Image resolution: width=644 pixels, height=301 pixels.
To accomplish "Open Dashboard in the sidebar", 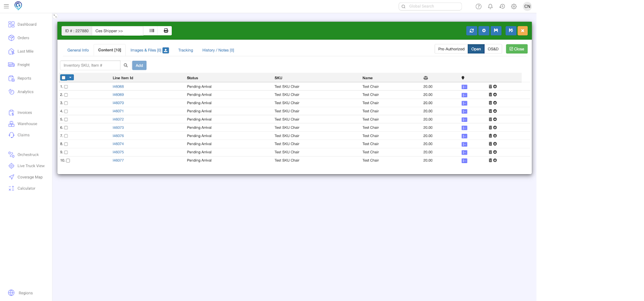I will tap(27, 24).
